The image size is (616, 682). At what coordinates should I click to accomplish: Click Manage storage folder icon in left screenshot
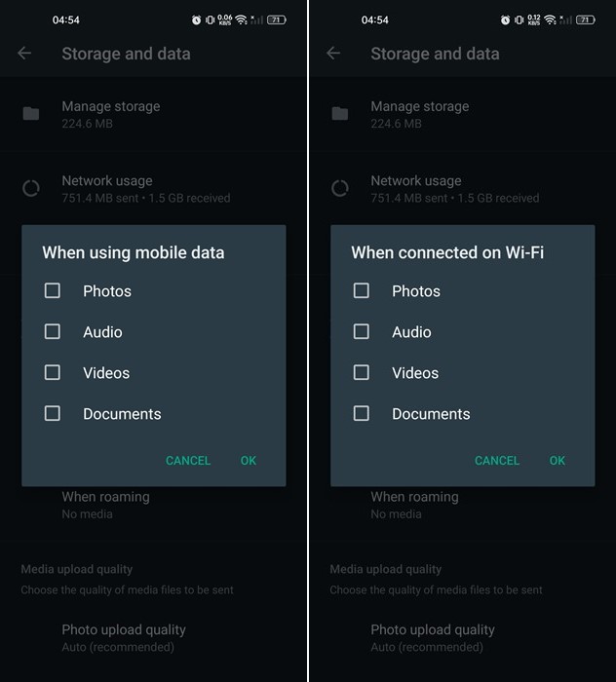[x=31, y=114]
